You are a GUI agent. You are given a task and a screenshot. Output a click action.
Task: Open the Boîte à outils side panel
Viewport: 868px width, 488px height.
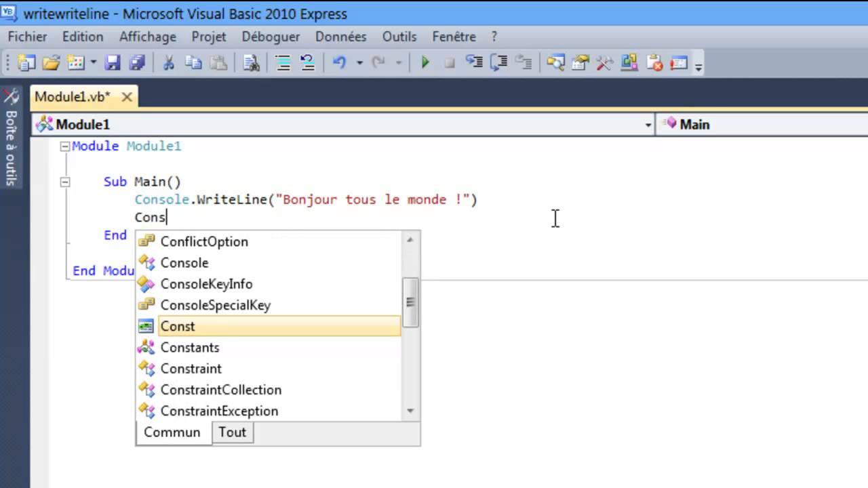[x=11, y=138]
